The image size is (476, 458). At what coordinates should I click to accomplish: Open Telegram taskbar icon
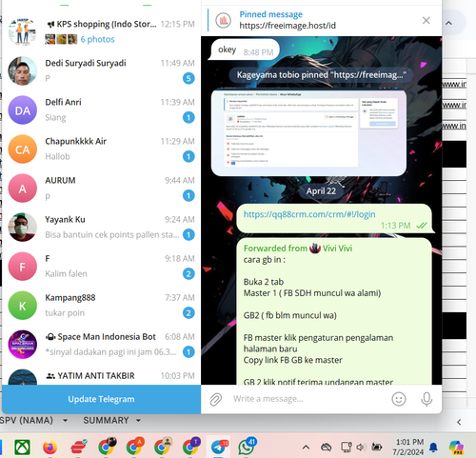[219, 447]
